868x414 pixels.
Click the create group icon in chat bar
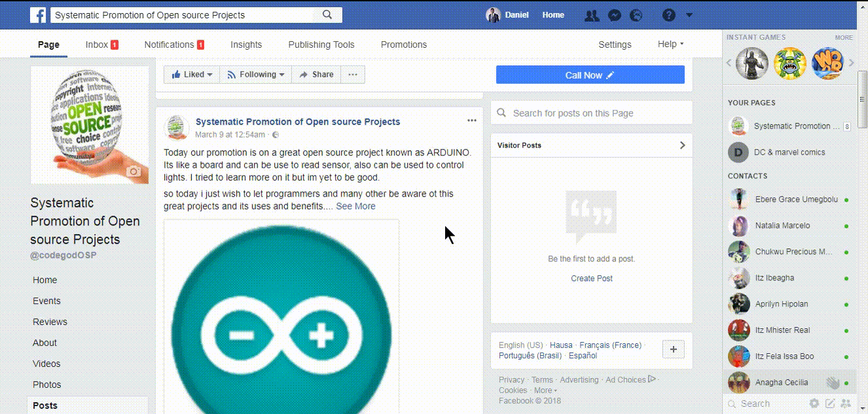(846, 404)
